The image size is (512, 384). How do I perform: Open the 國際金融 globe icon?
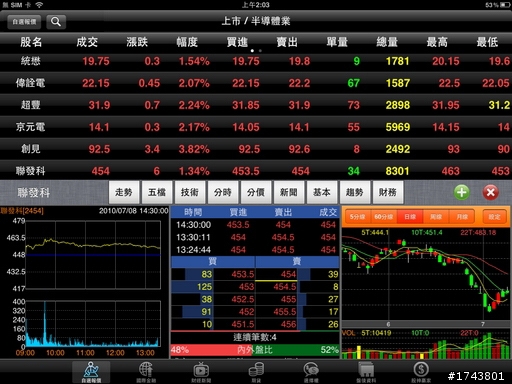[146, 372]
